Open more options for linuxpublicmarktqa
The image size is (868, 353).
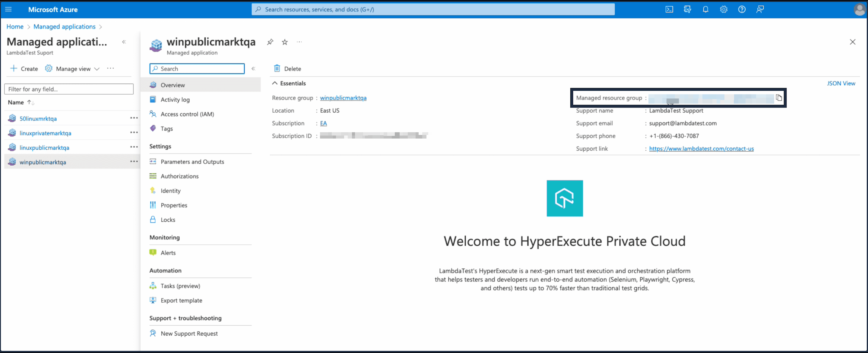pyautogui.click(x=134, y=147)
